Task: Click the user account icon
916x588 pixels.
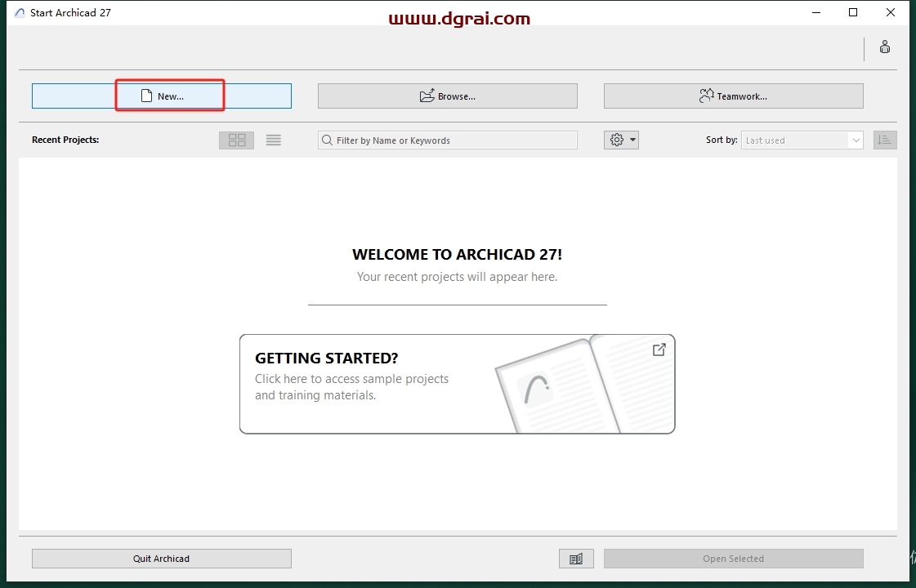Action: click(x=884, y=47)
